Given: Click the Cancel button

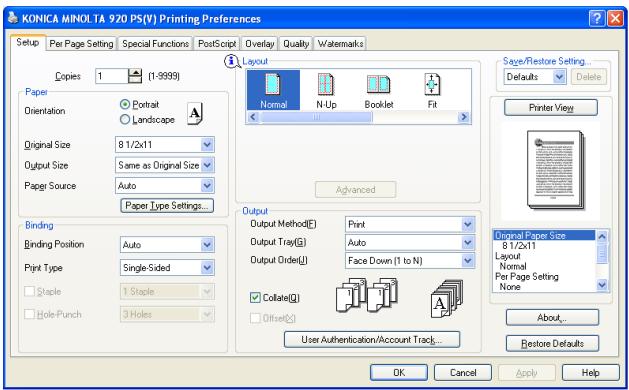Looking at the screenshot, I should coord(463,372).
